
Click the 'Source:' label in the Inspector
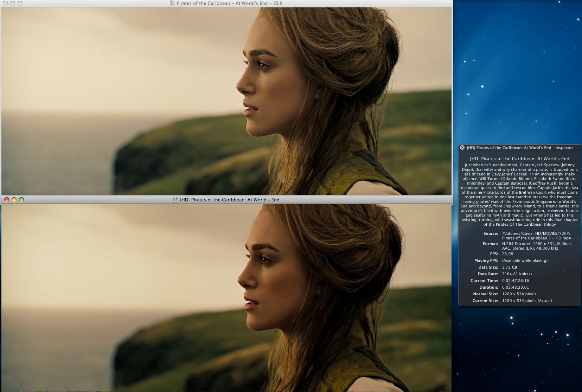[x=491, y=233]
